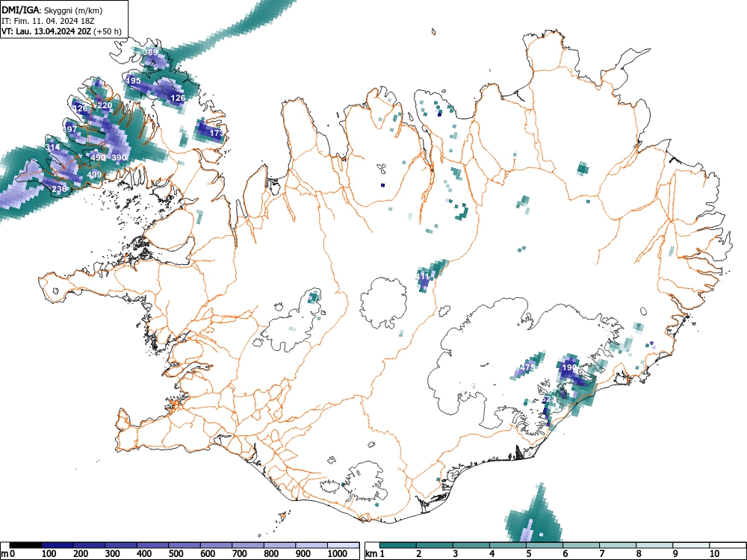
Task: Select the 173 visibility value on map
Action: point(217,133)
